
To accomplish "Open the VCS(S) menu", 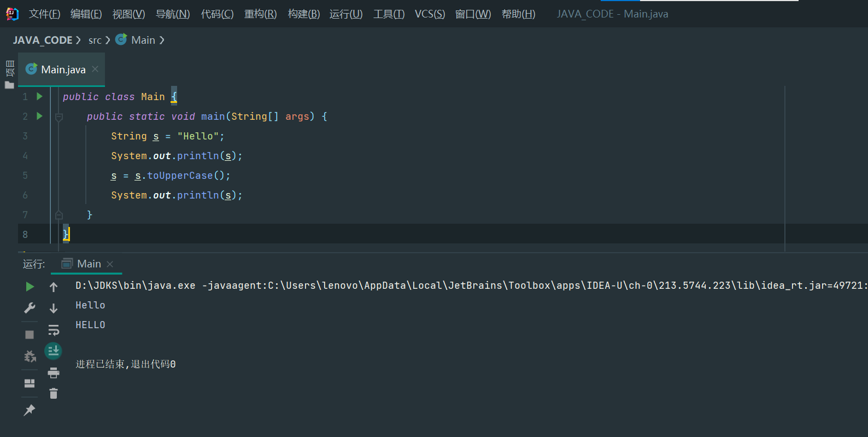I will [430, 14].
